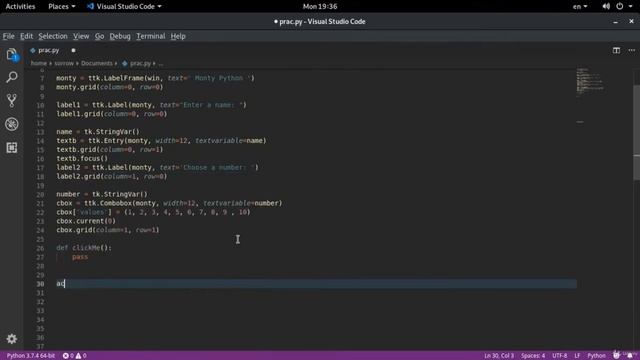Screen dimensions: 640x360
Task: Click the pass statement on line 27
Action: tap(80, 257)
